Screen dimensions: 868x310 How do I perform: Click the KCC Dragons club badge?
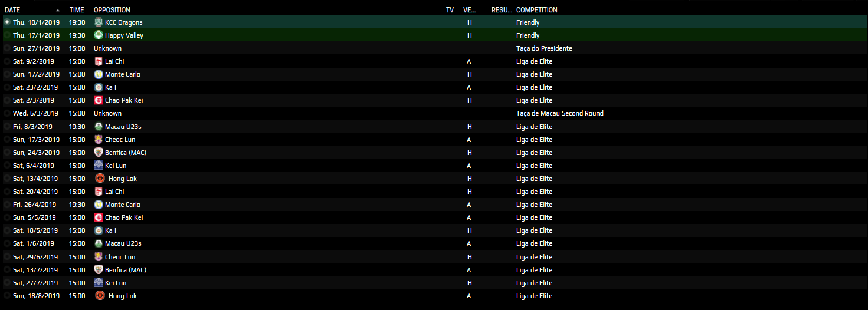pyautogui.click(x=99, y=22)
